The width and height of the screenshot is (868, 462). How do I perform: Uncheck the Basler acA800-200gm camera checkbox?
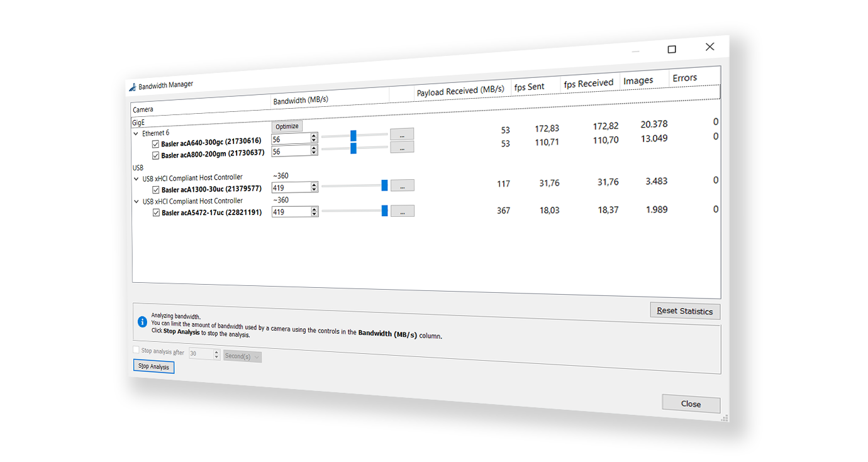pos(156,155)
